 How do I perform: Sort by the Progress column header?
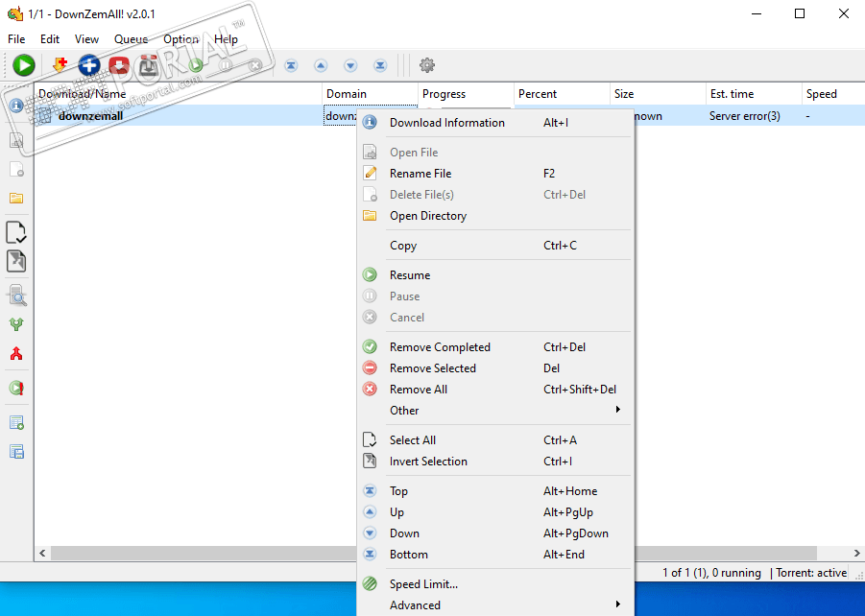tap(466, 94)
